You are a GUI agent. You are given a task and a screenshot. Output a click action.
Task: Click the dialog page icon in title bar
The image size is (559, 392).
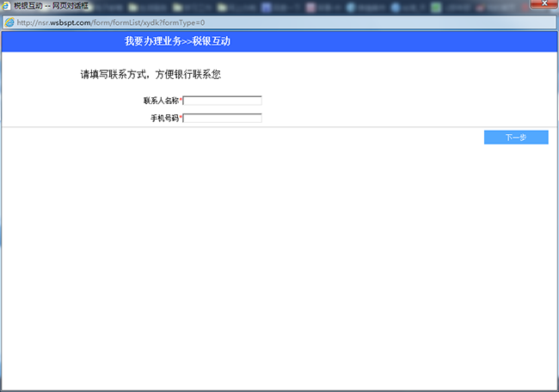coord(8,6)
